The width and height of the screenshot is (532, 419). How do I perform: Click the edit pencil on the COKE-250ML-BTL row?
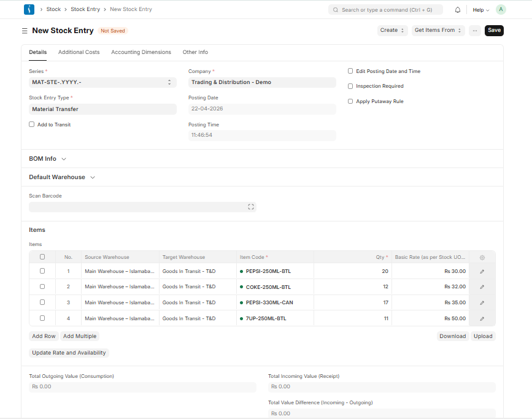click(x=482, y=286)
